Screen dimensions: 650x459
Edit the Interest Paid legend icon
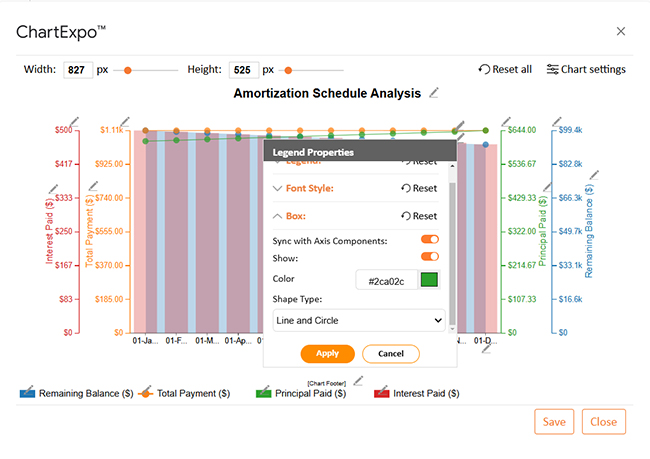(x=383, y=392)
